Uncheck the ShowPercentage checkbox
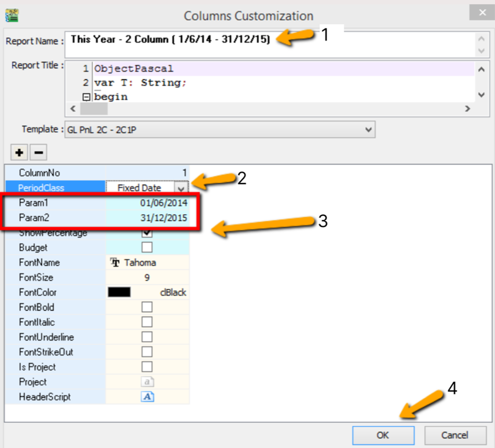The image size is (495, 448). (147, 233)
